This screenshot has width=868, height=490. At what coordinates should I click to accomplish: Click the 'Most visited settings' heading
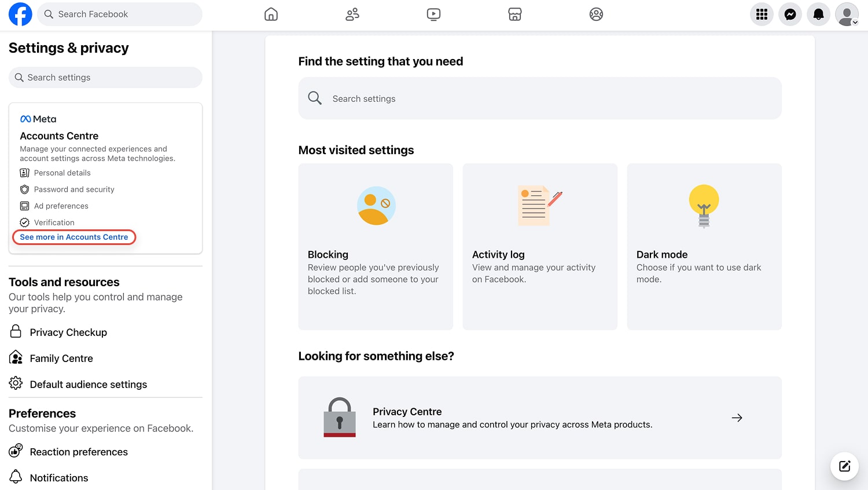356,150
